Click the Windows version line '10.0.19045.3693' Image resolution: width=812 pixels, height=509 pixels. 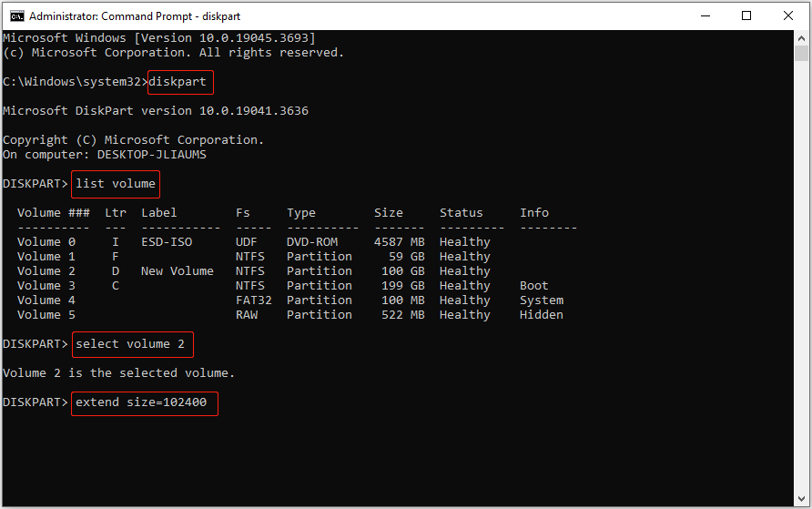click(254, 38)
